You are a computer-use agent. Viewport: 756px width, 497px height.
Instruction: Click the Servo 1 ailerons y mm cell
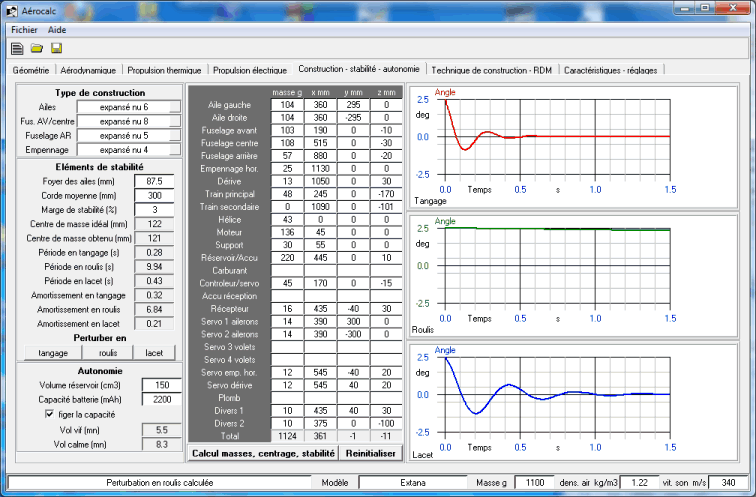353,322
